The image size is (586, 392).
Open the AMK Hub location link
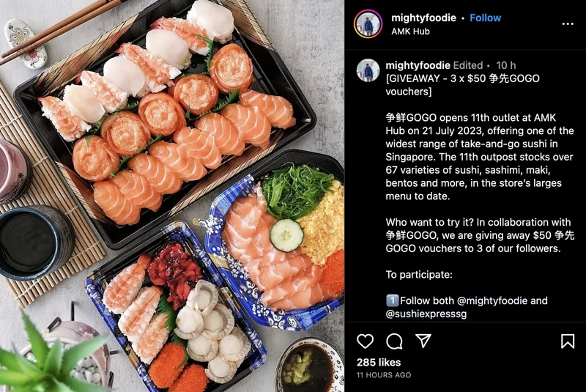click(x=410, y=32)
